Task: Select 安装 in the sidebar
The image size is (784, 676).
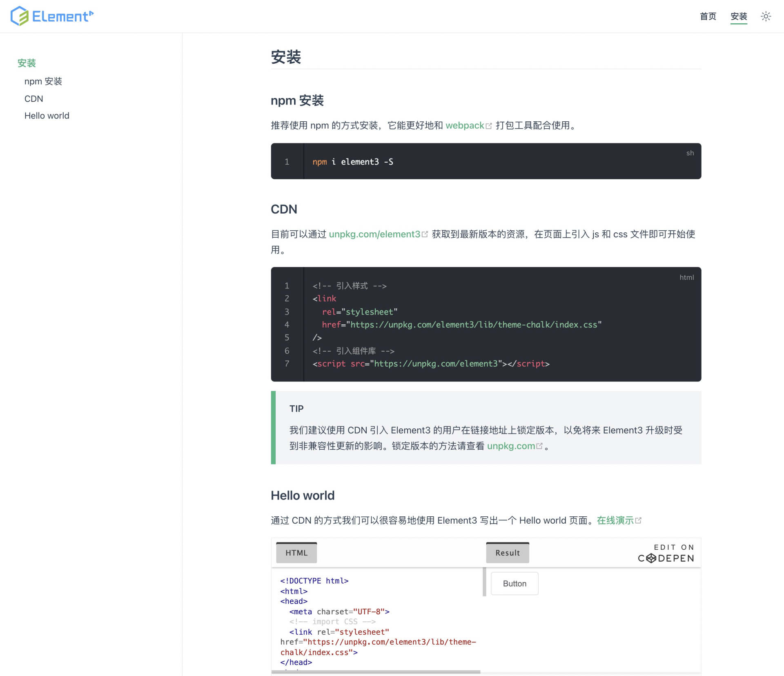Action: (x=27, y=63)
